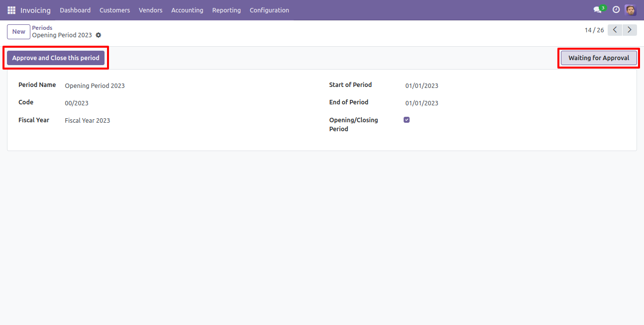This screenshot has width=644, height=325.
Task: Click the Opening Period 2023 breadcrumb title
Action: (x=62, y=35)
